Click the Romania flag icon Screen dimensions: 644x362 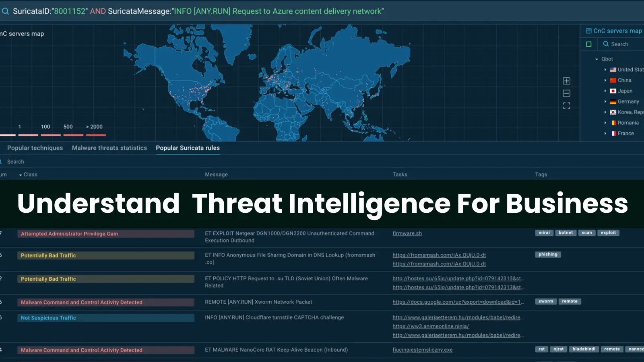613,123
